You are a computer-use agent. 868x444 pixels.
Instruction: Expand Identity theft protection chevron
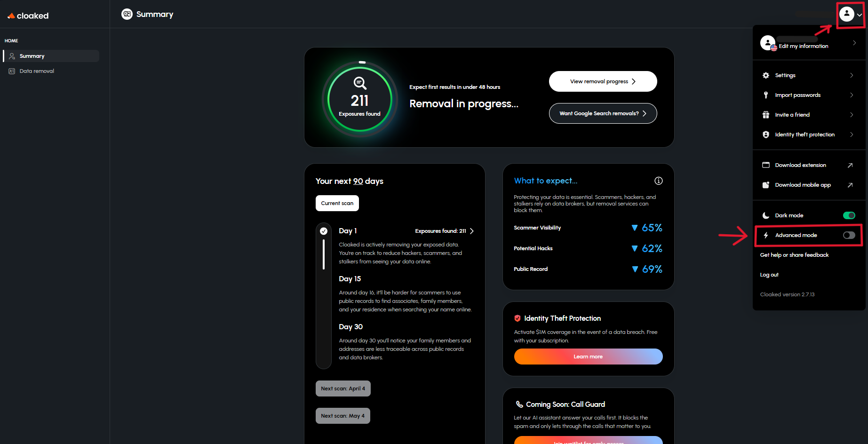coord(852,135)
